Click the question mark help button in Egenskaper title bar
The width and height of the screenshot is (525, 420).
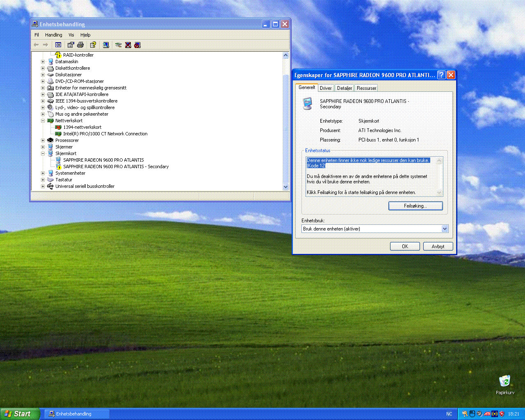[441, 75]
